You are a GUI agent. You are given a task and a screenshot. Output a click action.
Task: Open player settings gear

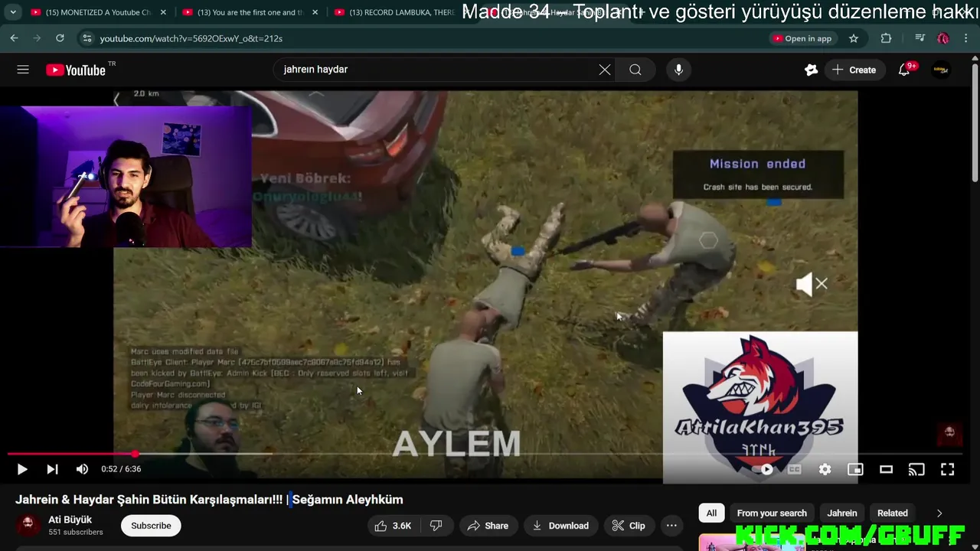coord(825,469)
